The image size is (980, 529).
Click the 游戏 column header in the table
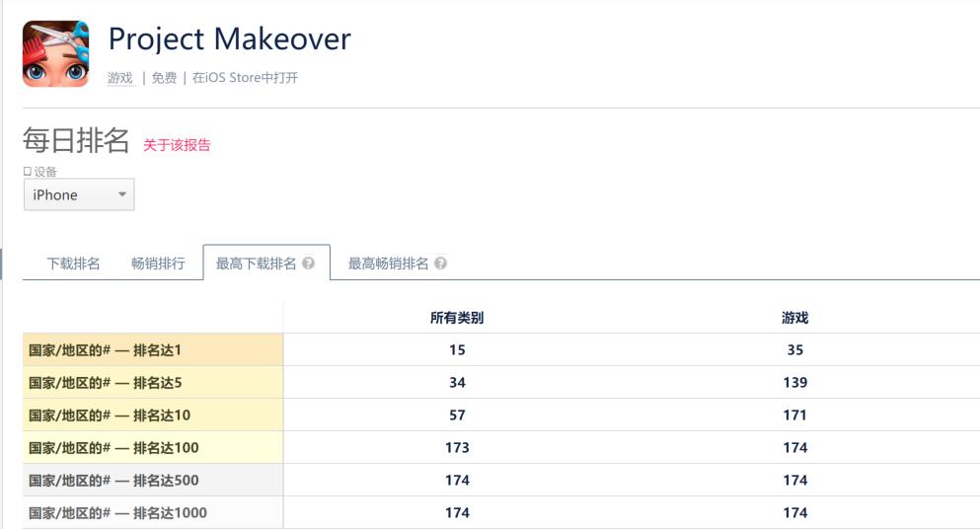point(794,318)
